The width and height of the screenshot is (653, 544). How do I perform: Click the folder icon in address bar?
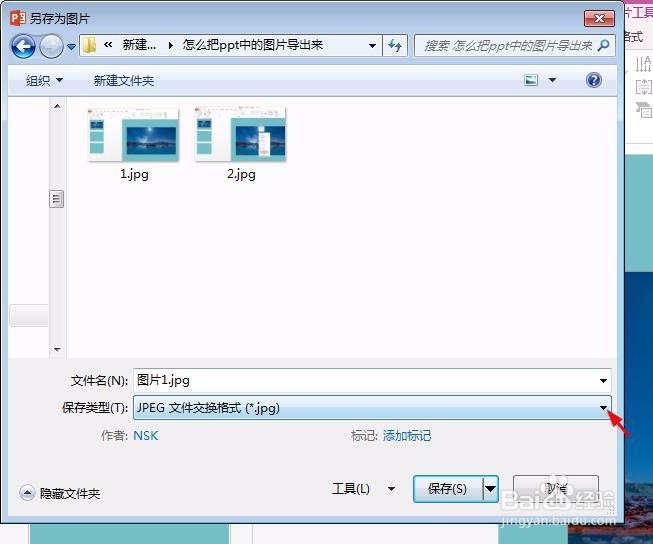(89, 45)
